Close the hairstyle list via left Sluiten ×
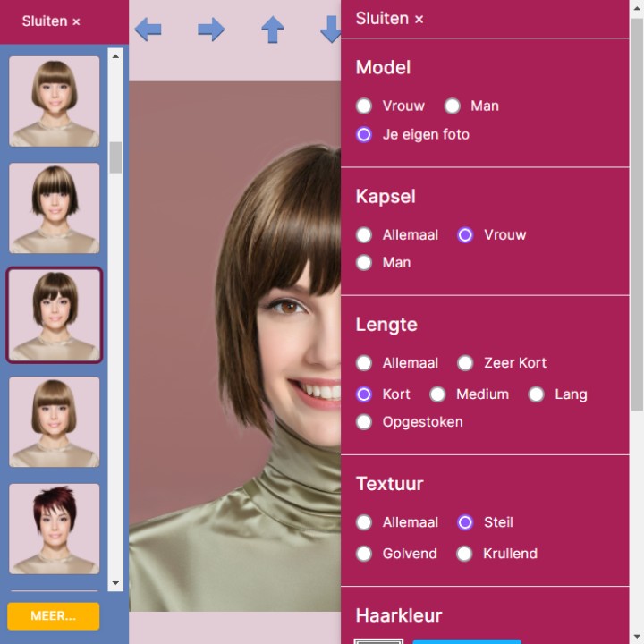 pos(51,21)
